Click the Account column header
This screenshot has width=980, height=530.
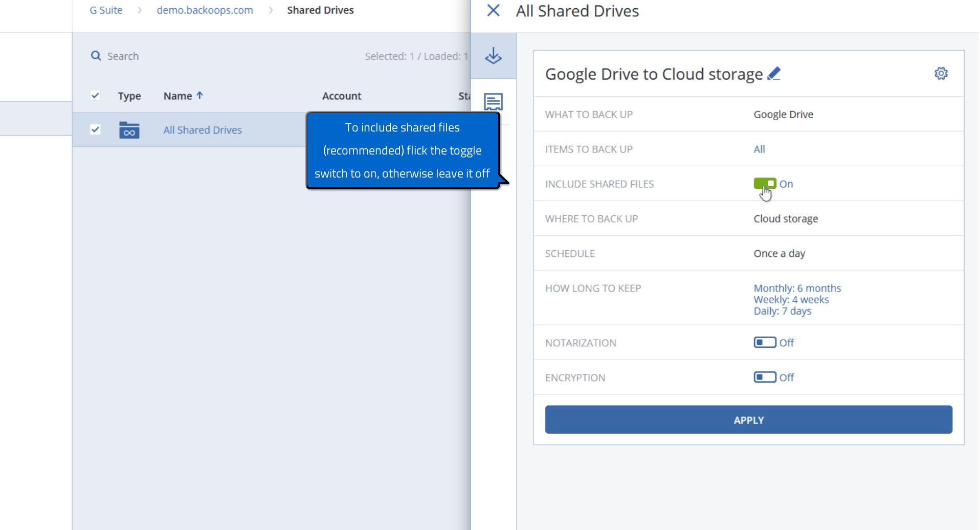point(342,96)
